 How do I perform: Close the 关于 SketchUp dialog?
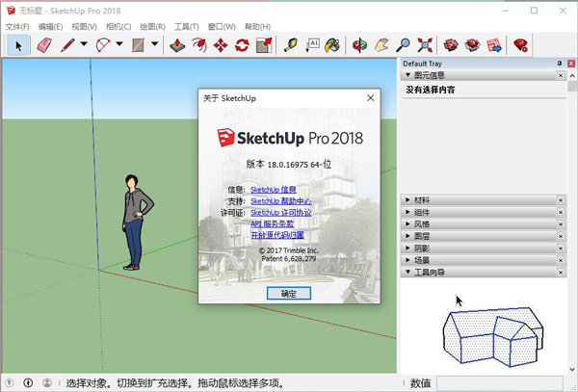pyautogui.click(x=371, y=97)
